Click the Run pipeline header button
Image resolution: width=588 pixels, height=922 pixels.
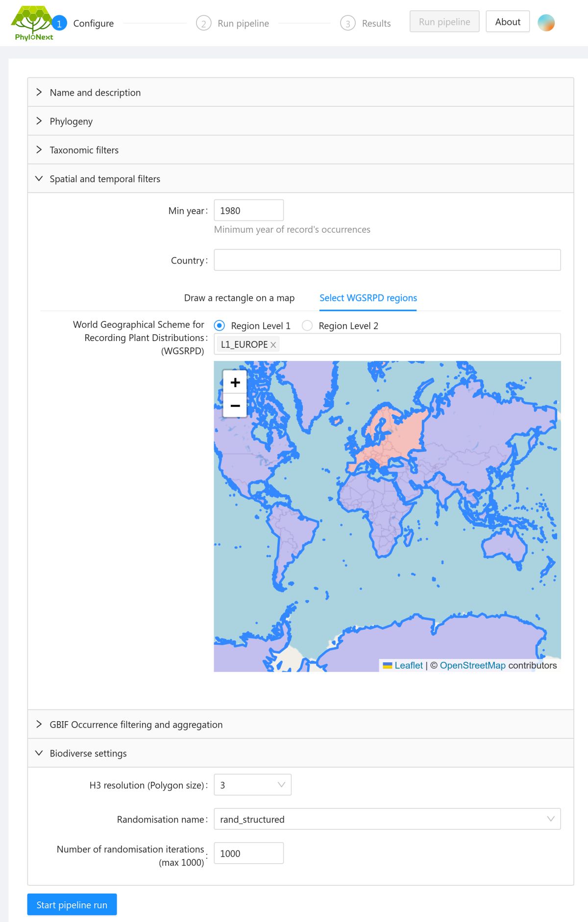coord(444,22)
